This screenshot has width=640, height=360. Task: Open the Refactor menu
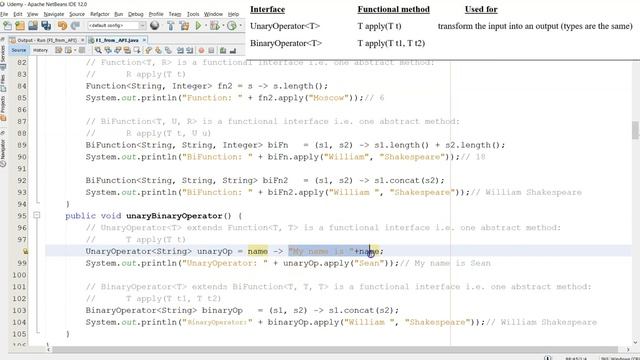100,14
